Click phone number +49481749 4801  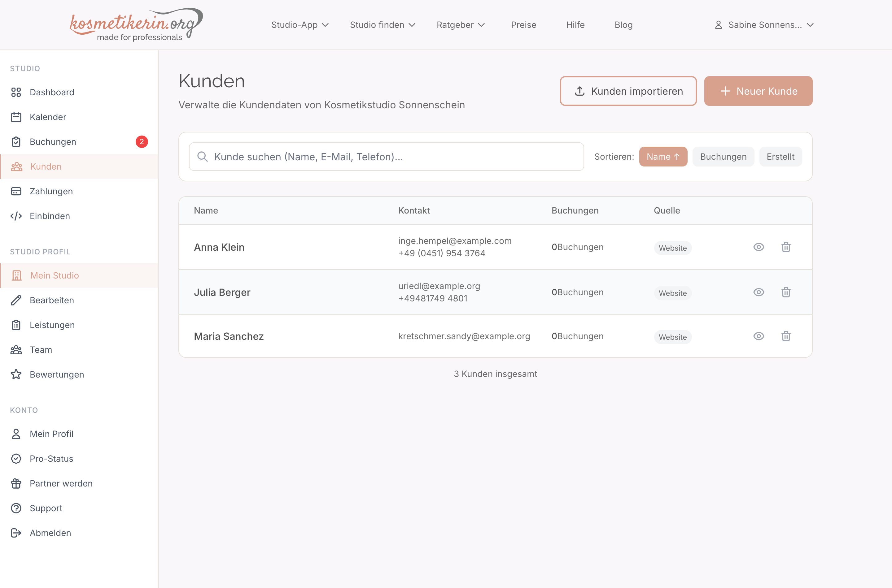[433, 298]
